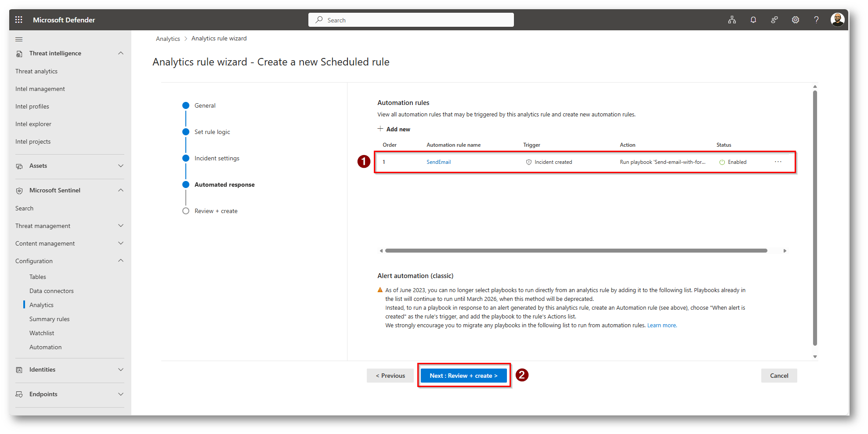Click the notifications bell icon

pyautogui.click(x=753, y=20)
